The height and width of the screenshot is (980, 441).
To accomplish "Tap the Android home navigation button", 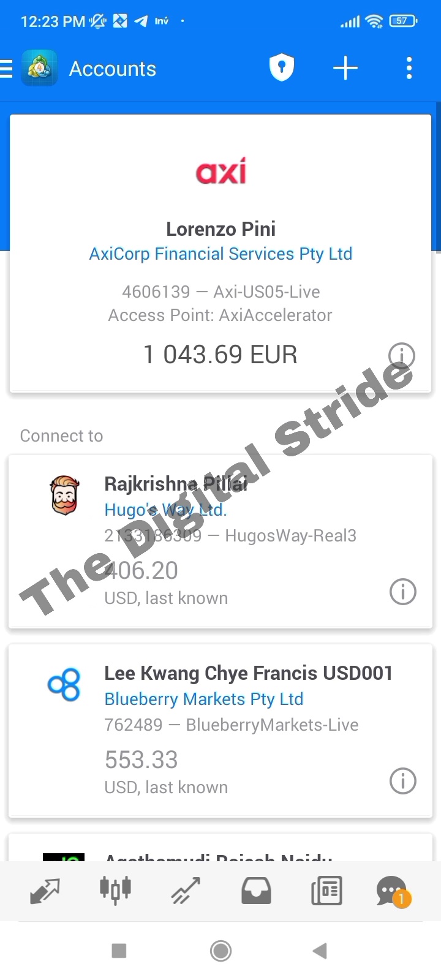I will coord(221,951).
